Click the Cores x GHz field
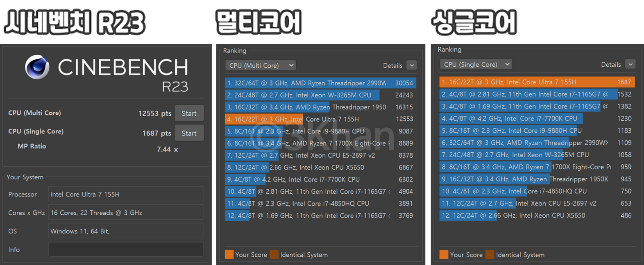The height and width of the screenshot is (265, 644). 125,213
